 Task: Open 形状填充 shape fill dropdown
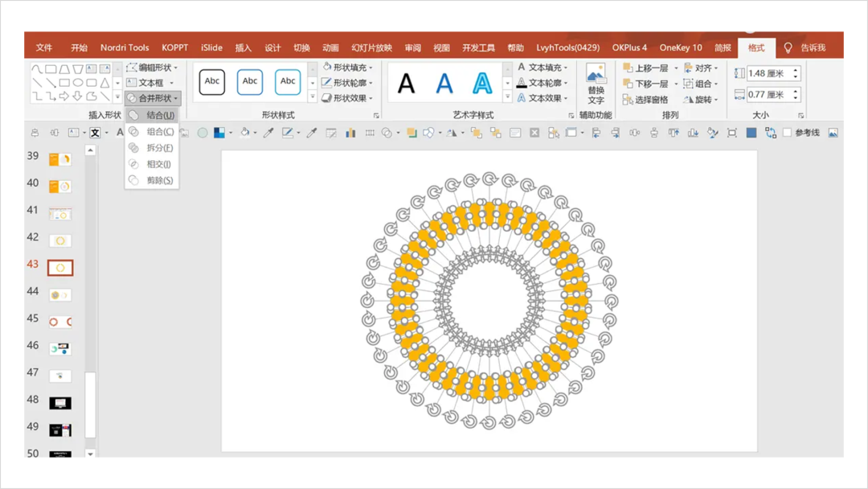pos(348,67)
